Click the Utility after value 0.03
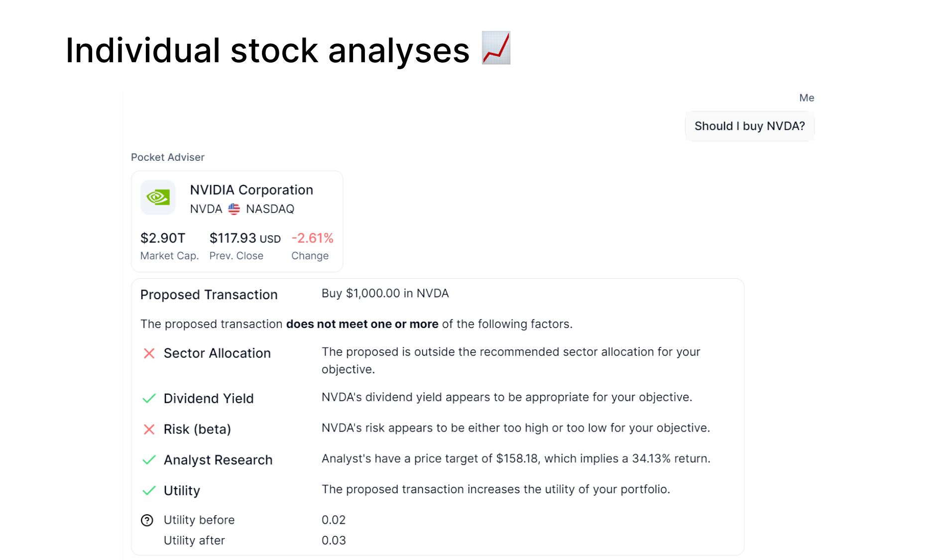 [334, 541]
